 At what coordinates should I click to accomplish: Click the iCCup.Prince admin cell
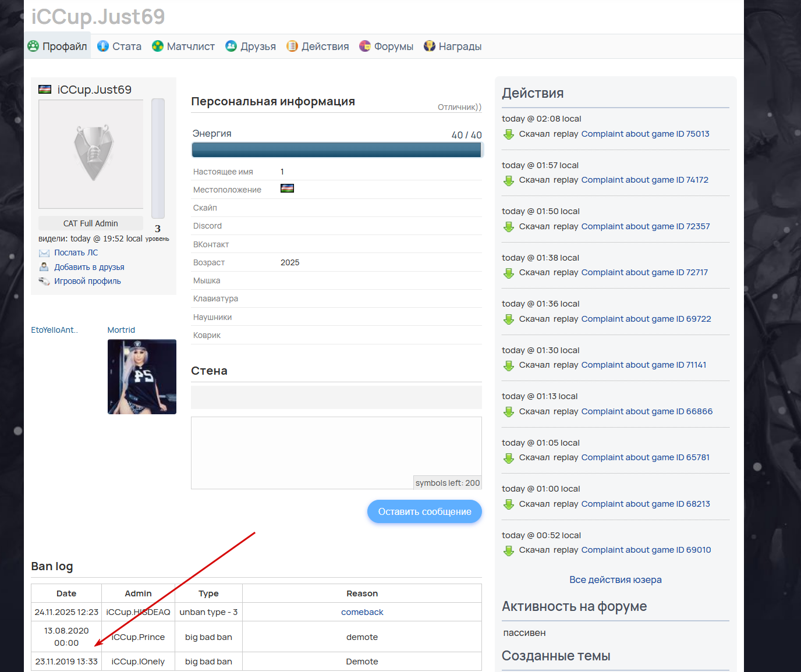coord(138,637)
